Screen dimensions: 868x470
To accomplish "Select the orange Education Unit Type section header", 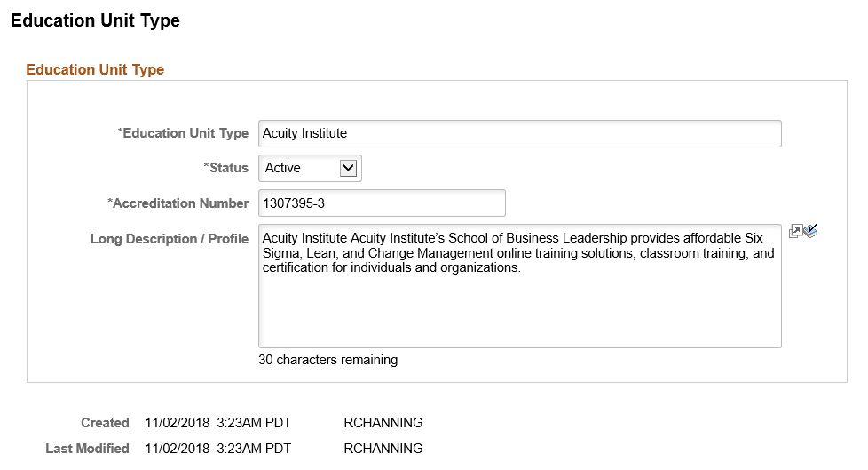I will (95, 69).
